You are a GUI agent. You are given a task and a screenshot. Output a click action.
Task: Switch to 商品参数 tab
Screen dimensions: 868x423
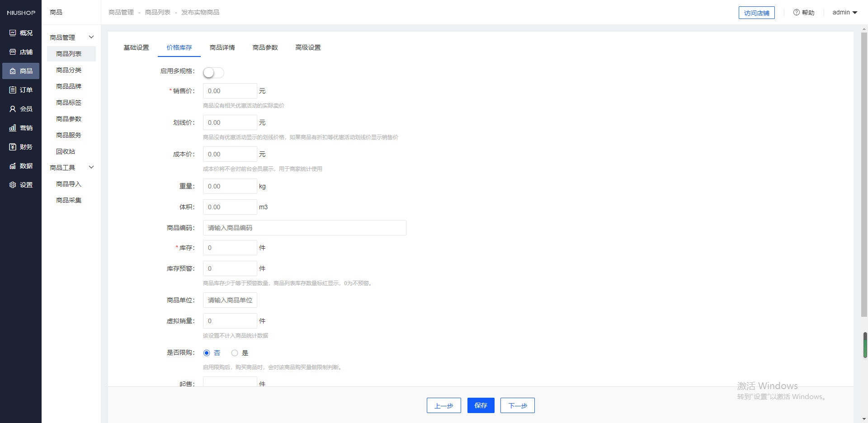(x=265, y=47)
